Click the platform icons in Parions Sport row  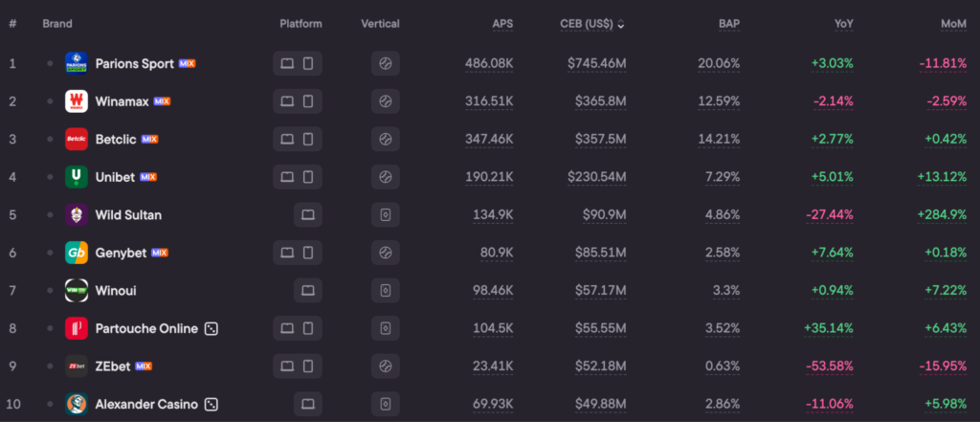(x=298, y=63)
